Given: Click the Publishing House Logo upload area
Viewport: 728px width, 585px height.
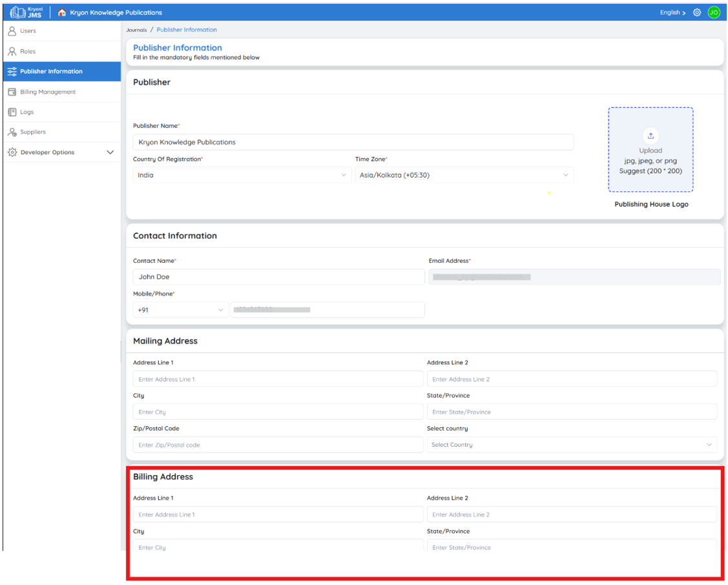Looking at the screenshot, I should point(650,149).
